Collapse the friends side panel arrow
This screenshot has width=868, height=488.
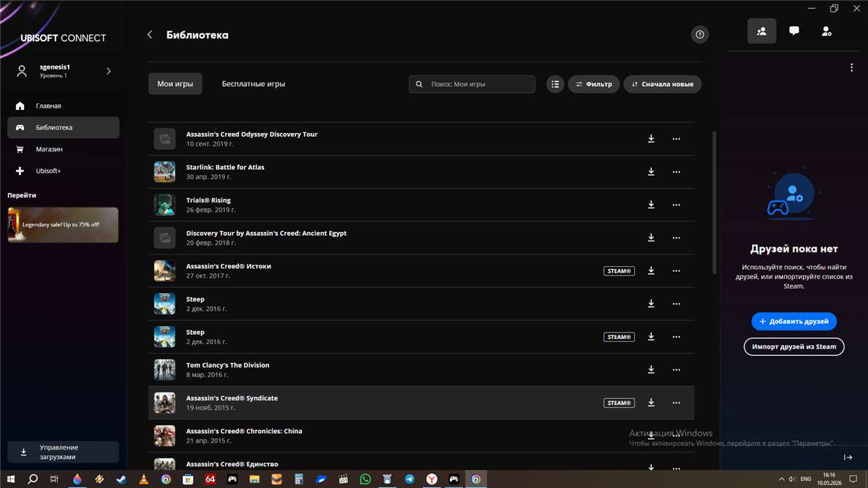coord(848,457)
